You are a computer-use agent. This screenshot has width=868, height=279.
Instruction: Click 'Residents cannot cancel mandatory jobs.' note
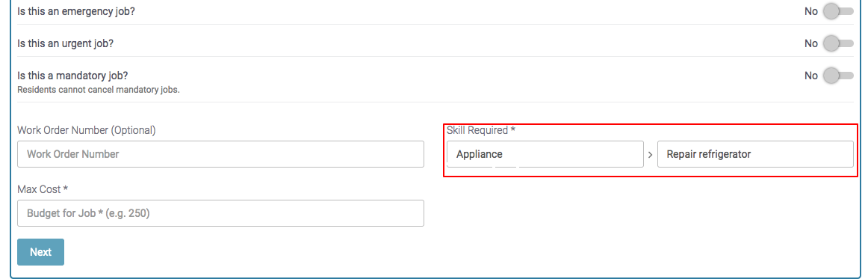point(99,89)
